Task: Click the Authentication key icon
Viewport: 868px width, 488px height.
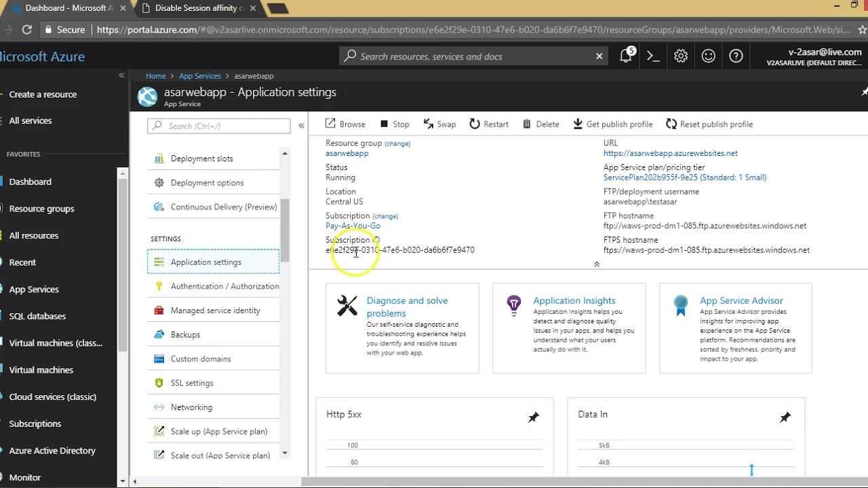Action: 159,286
